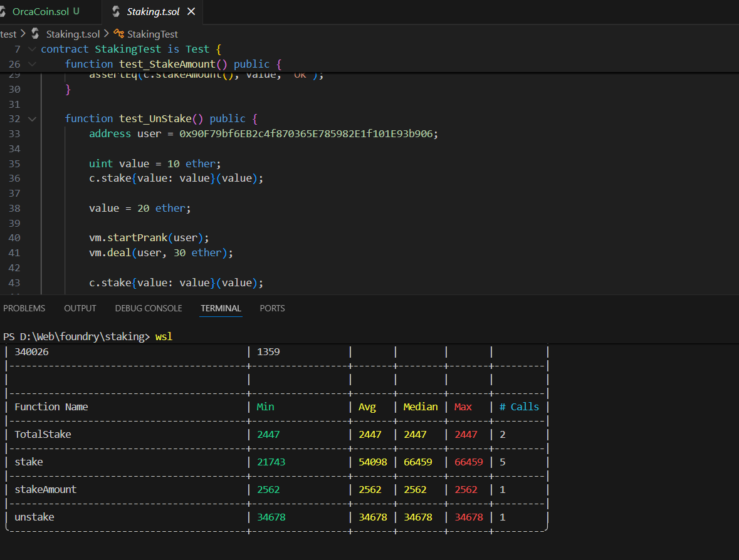Click the user address 0x90F79bf6... literal
The width and height of the screenshot is (739, 560).
click(306, 134)
